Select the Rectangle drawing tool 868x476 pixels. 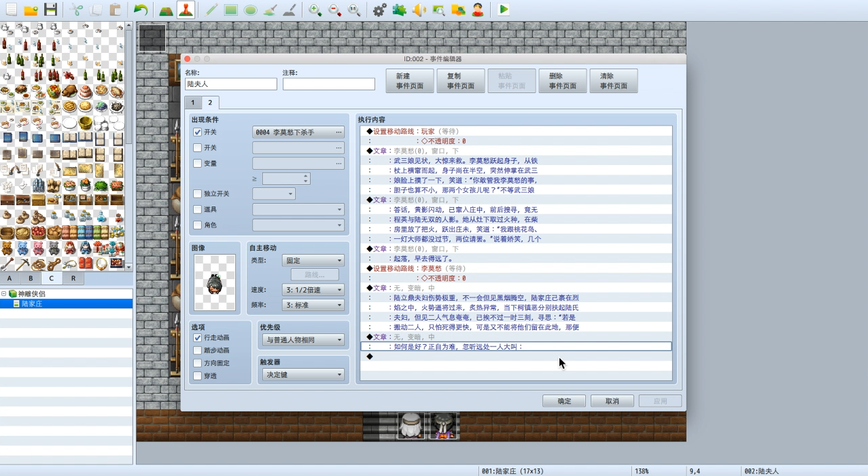click(231, 10)
